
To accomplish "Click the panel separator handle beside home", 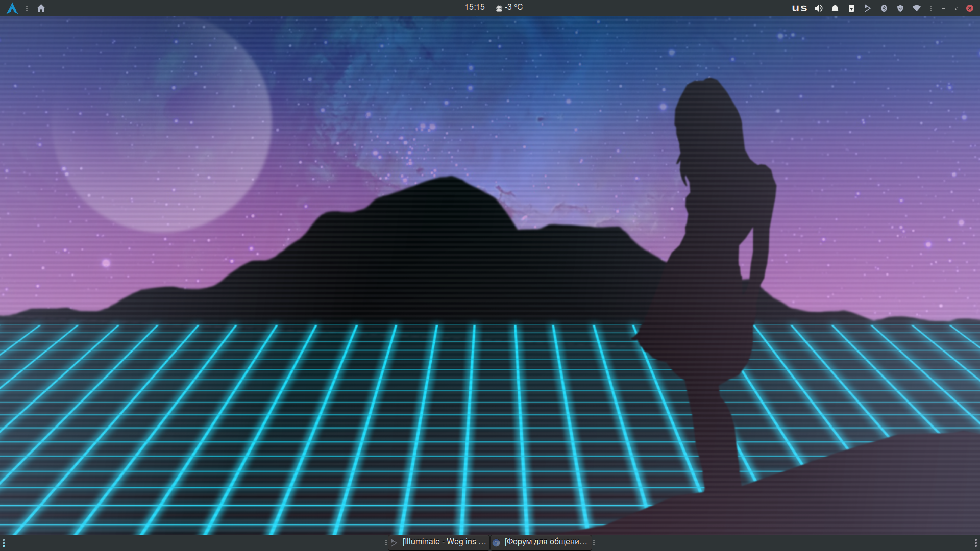I will coord(27,8).
